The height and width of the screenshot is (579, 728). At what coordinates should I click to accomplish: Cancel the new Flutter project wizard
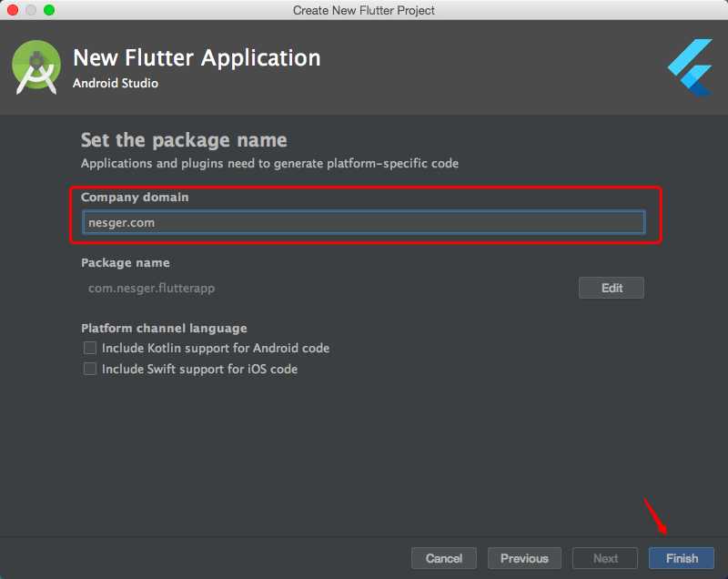pyautogui.click(x=444, y=558)
